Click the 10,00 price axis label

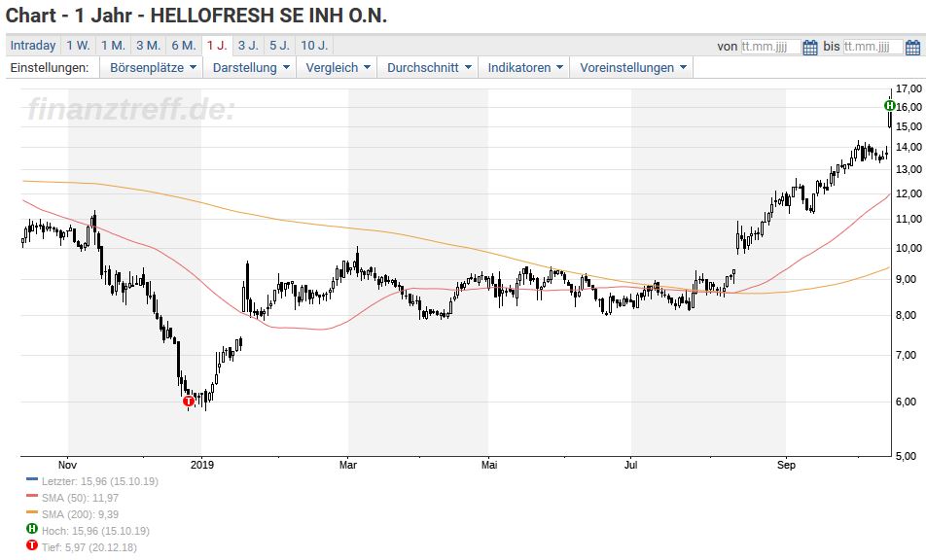click(x=908, y=248)
